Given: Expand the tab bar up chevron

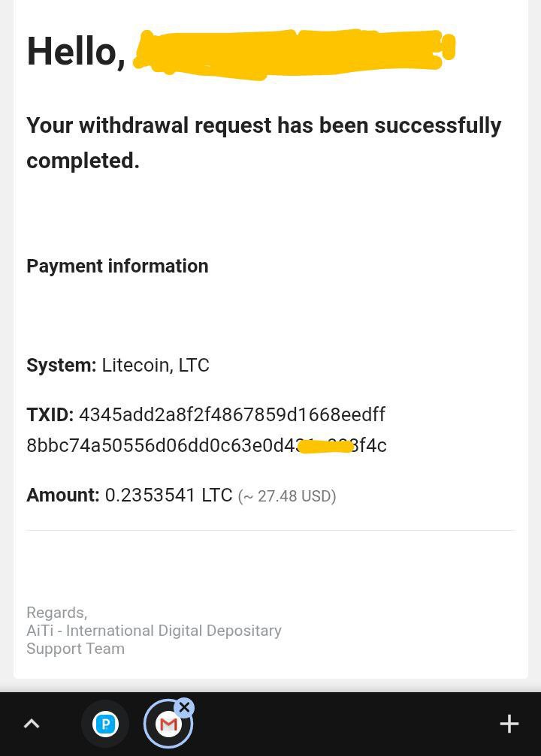Looking at the screenshot, I should (32, 724).
